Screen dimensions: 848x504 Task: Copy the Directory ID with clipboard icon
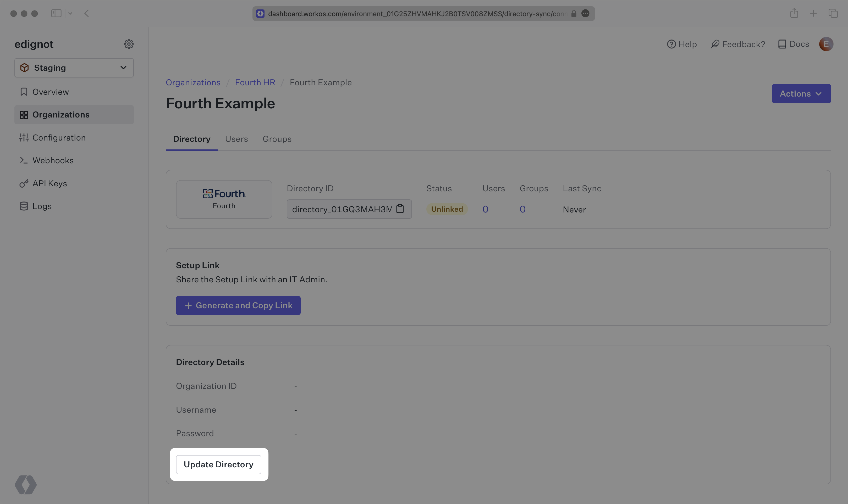point(400,209)
